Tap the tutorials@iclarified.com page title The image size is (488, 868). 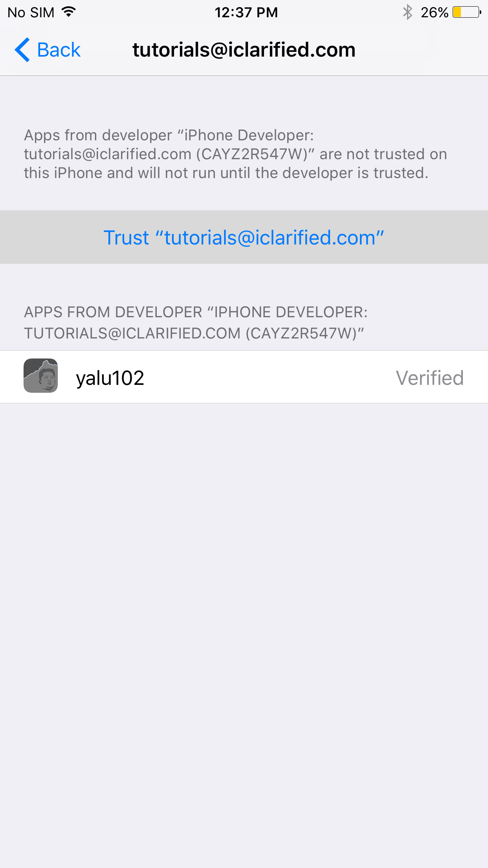pyautogui.click(x=244, y=50)
